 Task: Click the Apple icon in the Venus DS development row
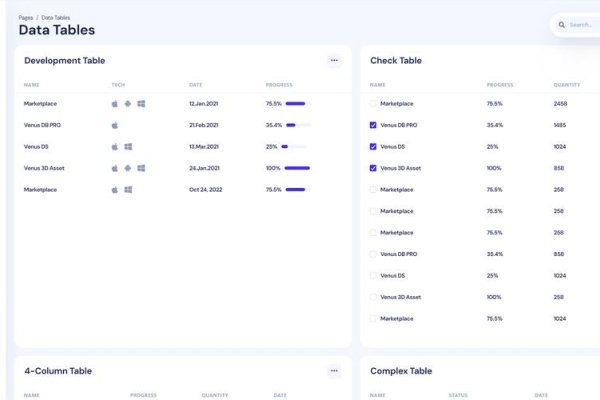tap(115, 146)
